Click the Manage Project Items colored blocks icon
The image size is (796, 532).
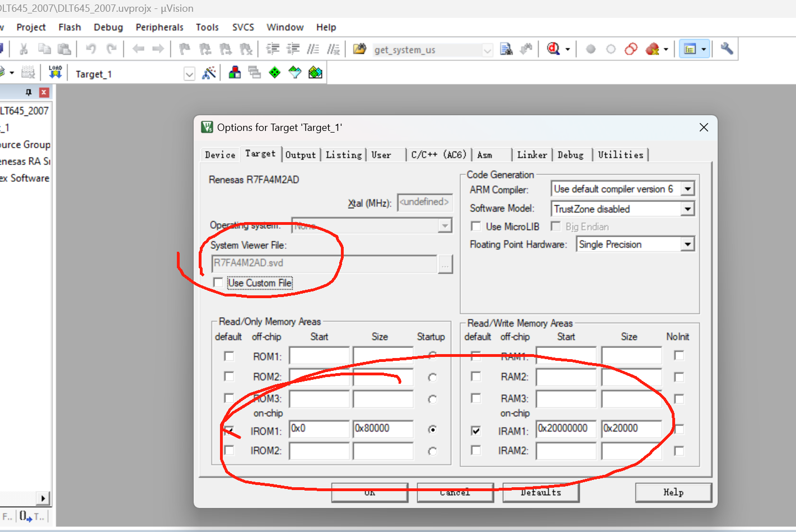click(x=235, y=72)
